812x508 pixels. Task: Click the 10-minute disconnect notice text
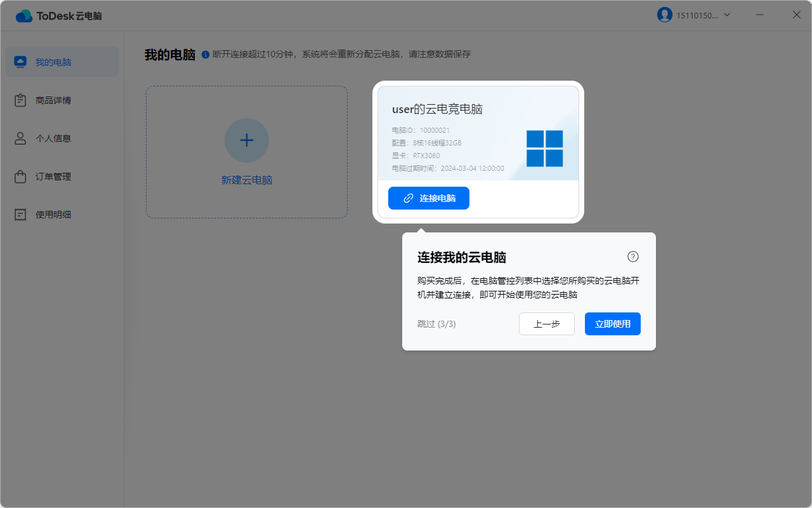[x=341, y=55]
